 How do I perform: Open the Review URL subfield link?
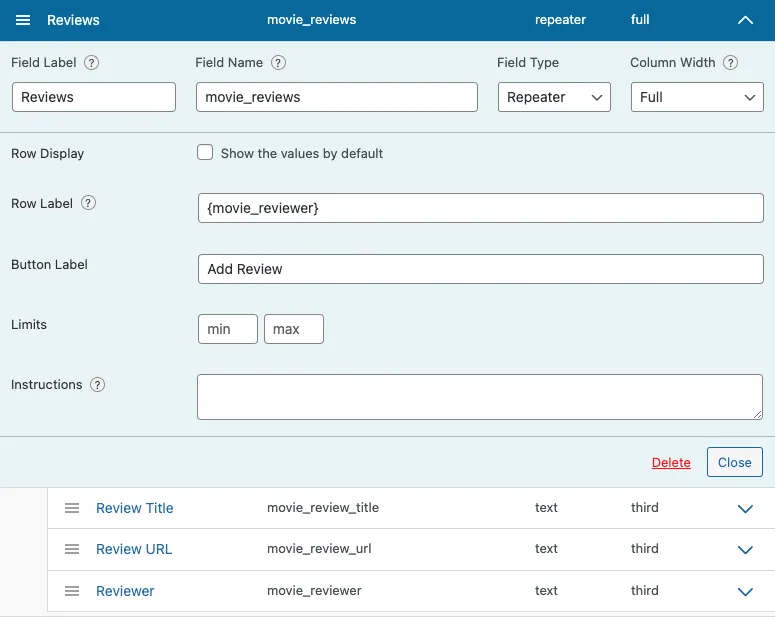[x=134, y=549]
